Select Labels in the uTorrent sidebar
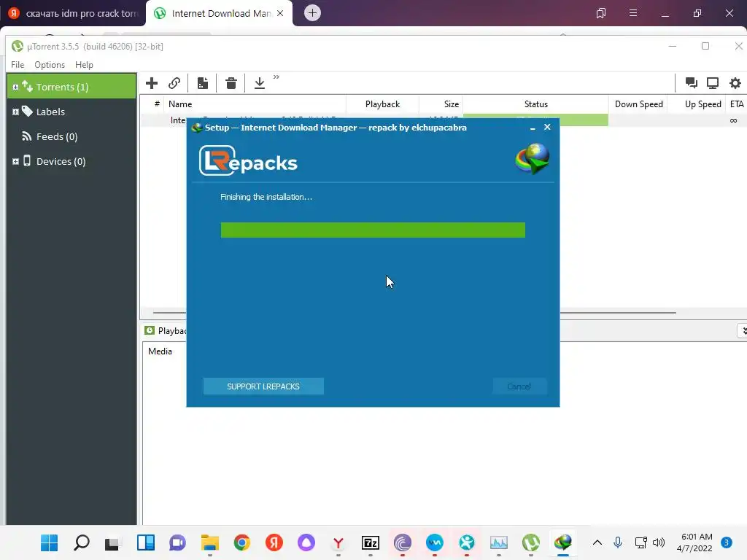This screenshot has width=747, height=560. (50, 112)
